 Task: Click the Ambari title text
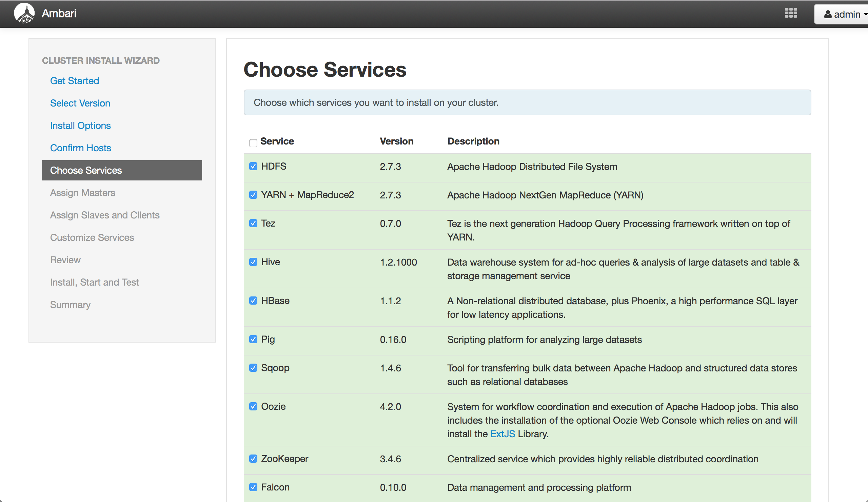click(x=59, y=13)
